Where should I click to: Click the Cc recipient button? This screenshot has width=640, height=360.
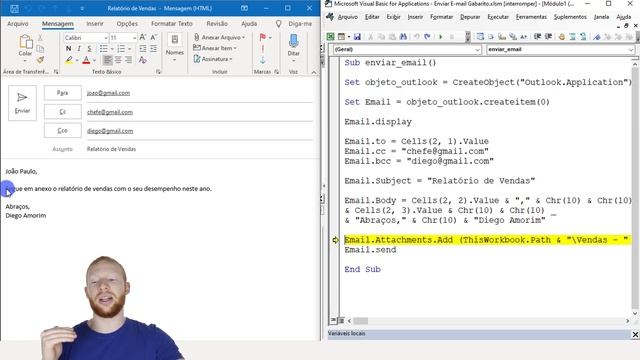62,111
